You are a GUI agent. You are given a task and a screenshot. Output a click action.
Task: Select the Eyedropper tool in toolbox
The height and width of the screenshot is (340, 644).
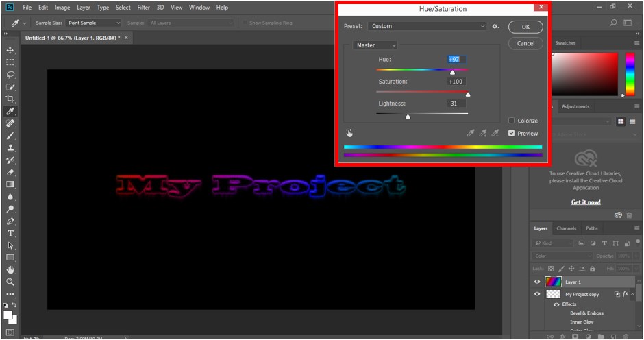pos(10,111)
